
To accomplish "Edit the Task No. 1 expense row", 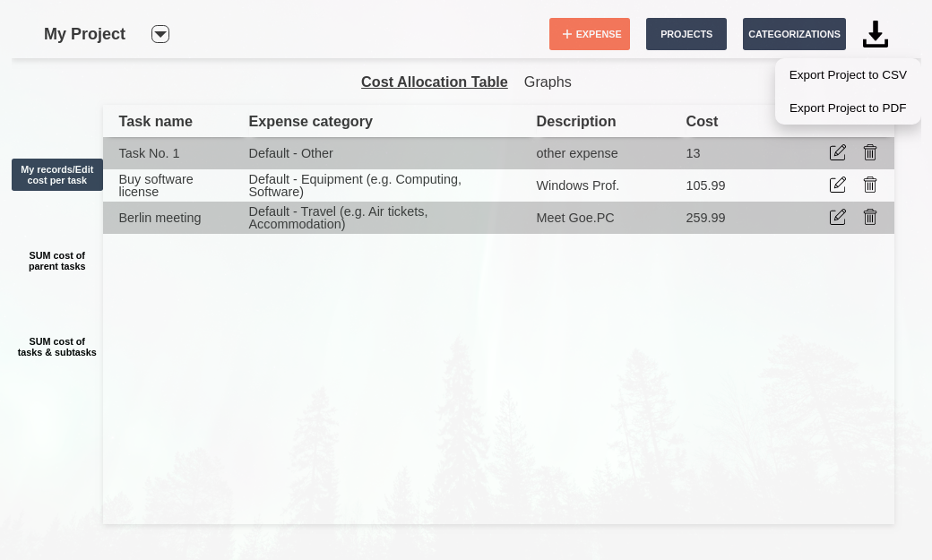I will click(838, 152).
